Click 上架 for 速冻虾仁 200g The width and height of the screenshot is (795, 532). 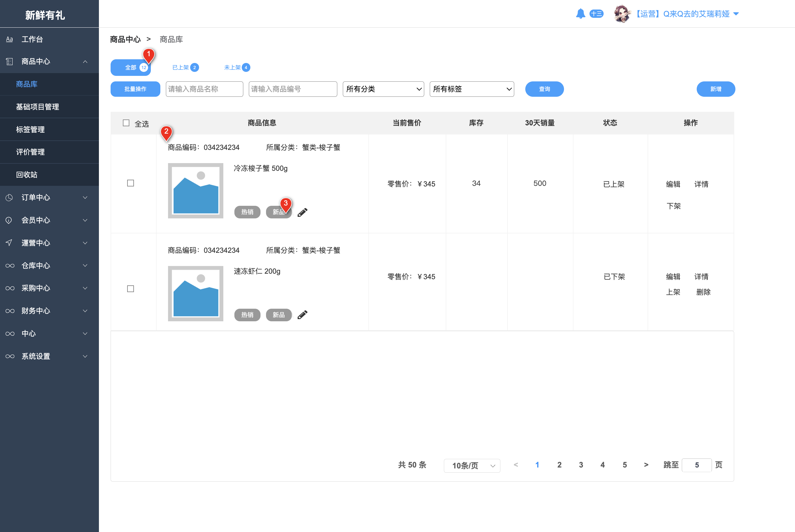tap(673, 292)
